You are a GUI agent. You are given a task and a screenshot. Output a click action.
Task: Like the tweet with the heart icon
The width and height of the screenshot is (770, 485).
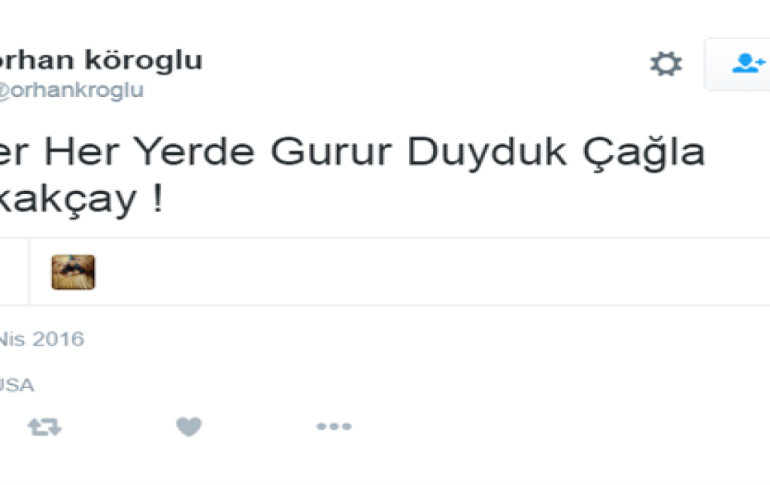pos(189,427)
